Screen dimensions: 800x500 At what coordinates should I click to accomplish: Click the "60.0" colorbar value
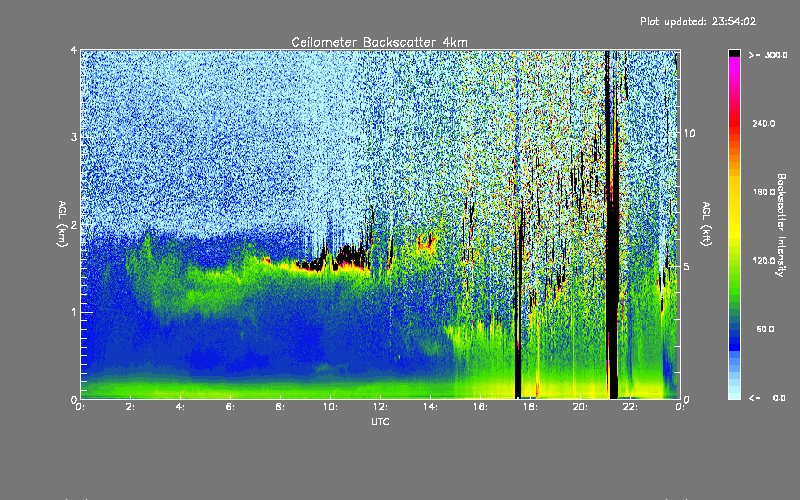[765, 329]
